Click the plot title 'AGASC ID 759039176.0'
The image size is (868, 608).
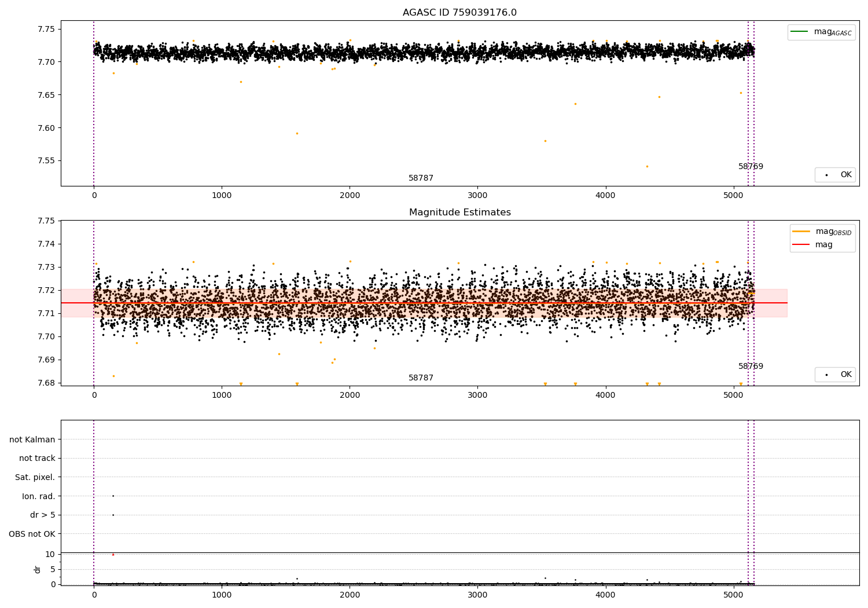point(459,13)
